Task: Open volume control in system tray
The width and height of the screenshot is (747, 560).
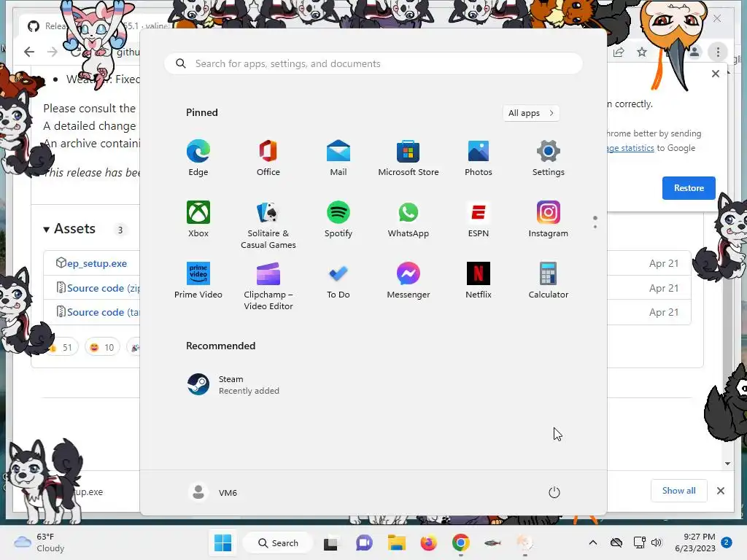Action: [657, 542]
